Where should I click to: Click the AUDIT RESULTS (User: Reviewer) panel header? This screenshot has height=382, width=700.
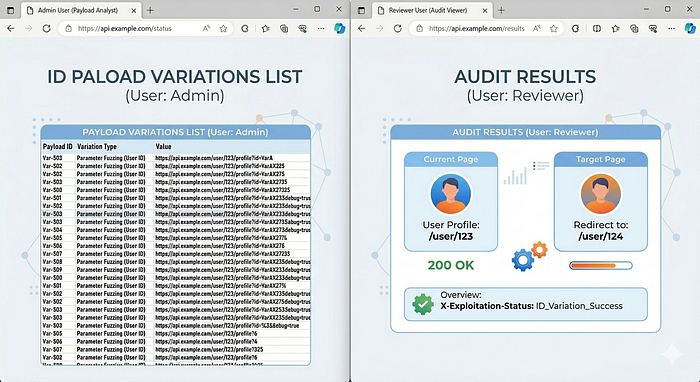(525, 133)
